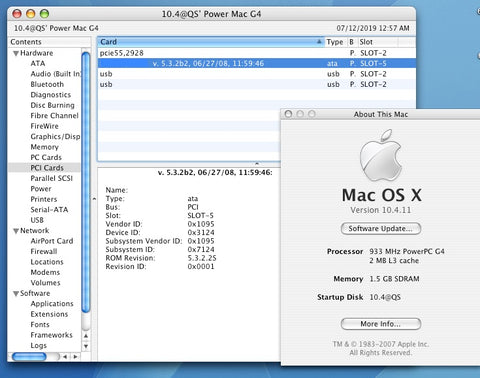480x378 pixels.
Task: Click the horizontal scroll left arrow
Action: 65,357
